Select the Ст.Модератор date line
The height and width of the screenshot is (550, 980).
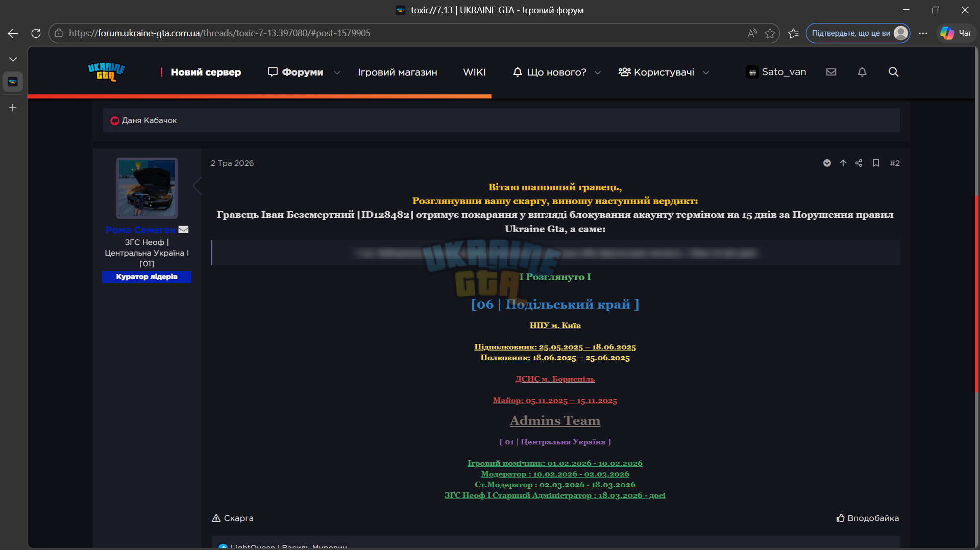[555, 485]
